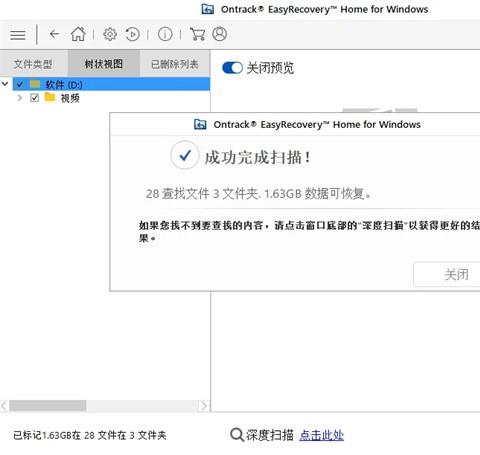This screenshot has width=480, height=455.
Task: Click the deep scan magnifier icon
Action: point(237,435)
